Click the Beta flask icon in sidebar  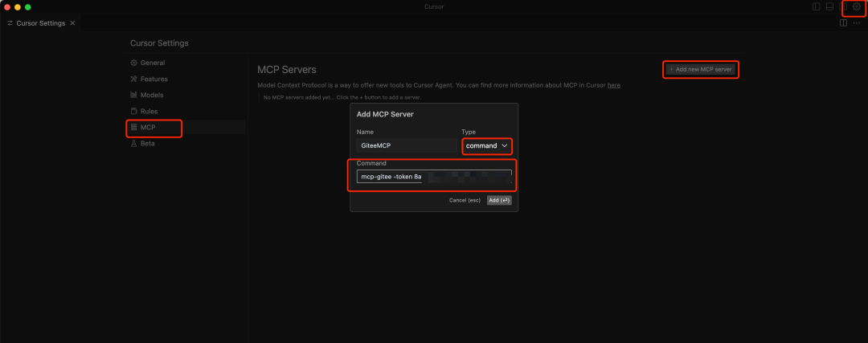point(133,143)
